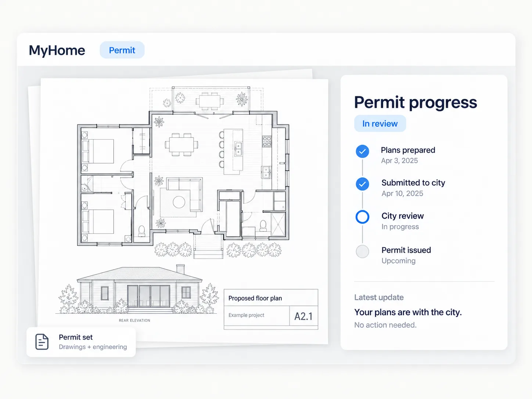Click the Latest update heading
The height and width of the screenshot is (399, 532).
point(379,298)
